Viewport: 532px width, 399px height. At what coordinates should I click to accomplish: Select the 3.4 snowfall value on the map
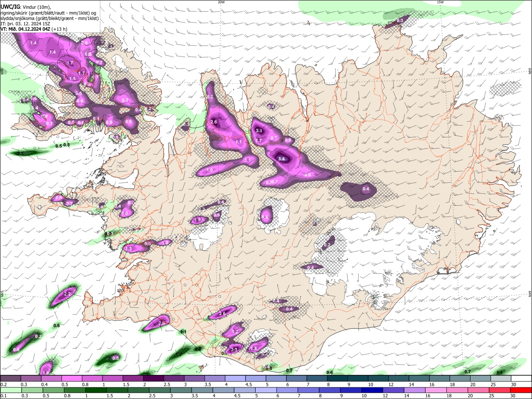point(281,159)
